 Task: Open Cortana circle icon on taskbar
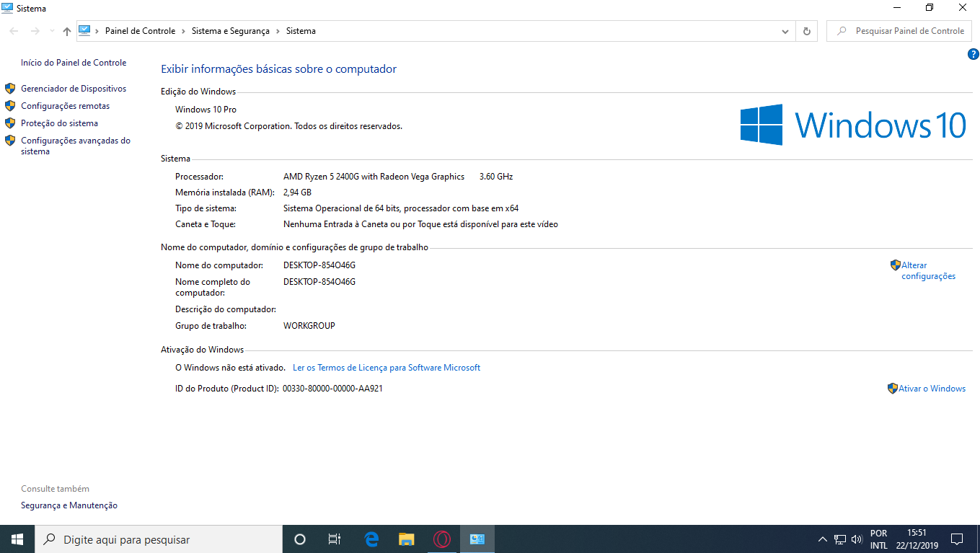coord(300,539)
